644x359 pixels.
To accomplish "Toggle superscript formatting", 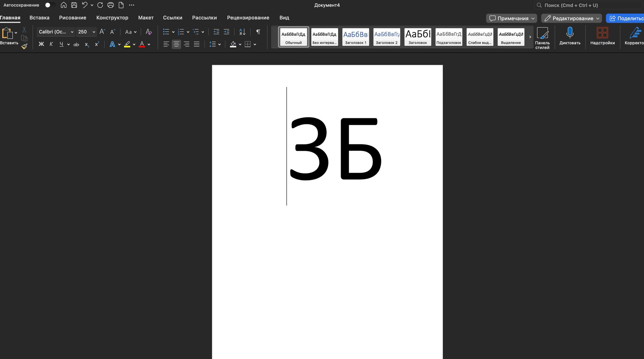I will pyautogui.click(x=97, y=44).
